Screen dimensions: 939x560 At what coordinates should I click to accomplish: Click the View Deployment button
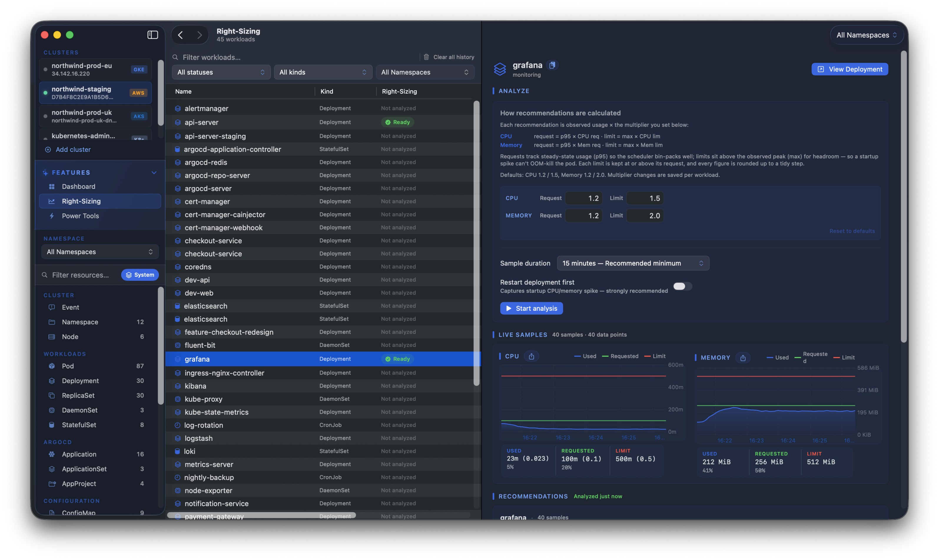point(850,69)
